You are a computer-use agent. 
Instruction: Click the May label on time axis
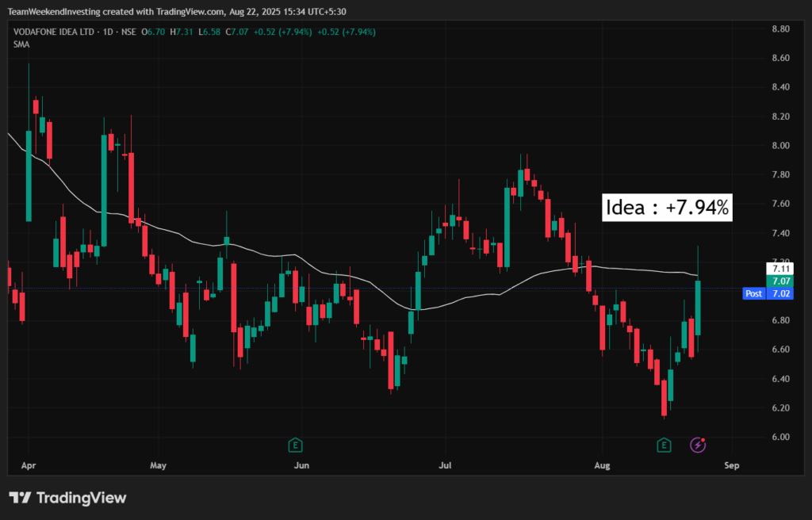[158, 465]
